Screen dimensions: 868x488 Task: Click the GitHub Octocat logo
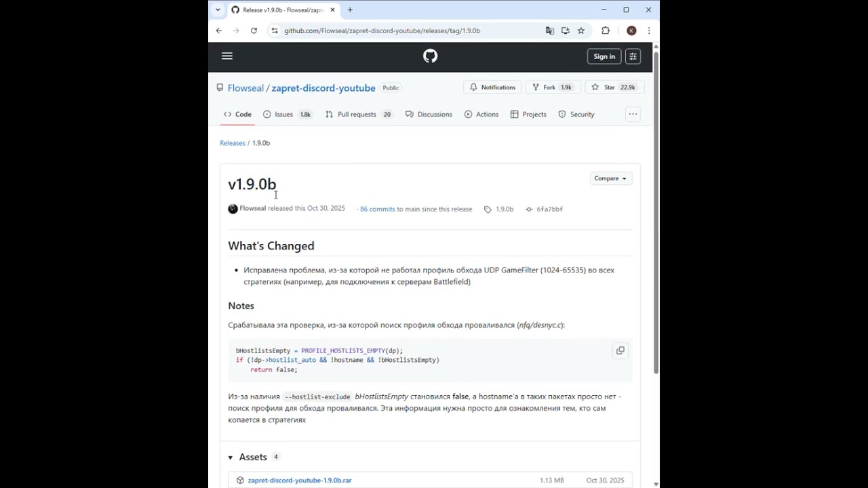[430, 56]
